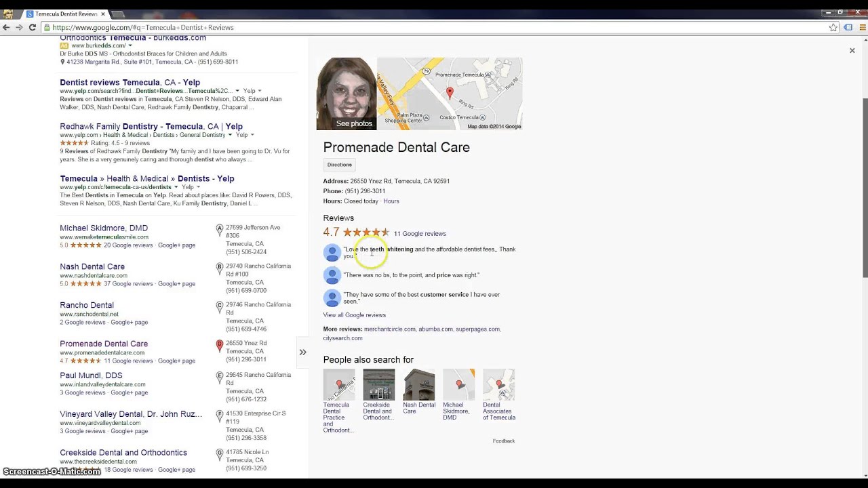Close the Promenade Dental Care panel

(x=852, y=51)
